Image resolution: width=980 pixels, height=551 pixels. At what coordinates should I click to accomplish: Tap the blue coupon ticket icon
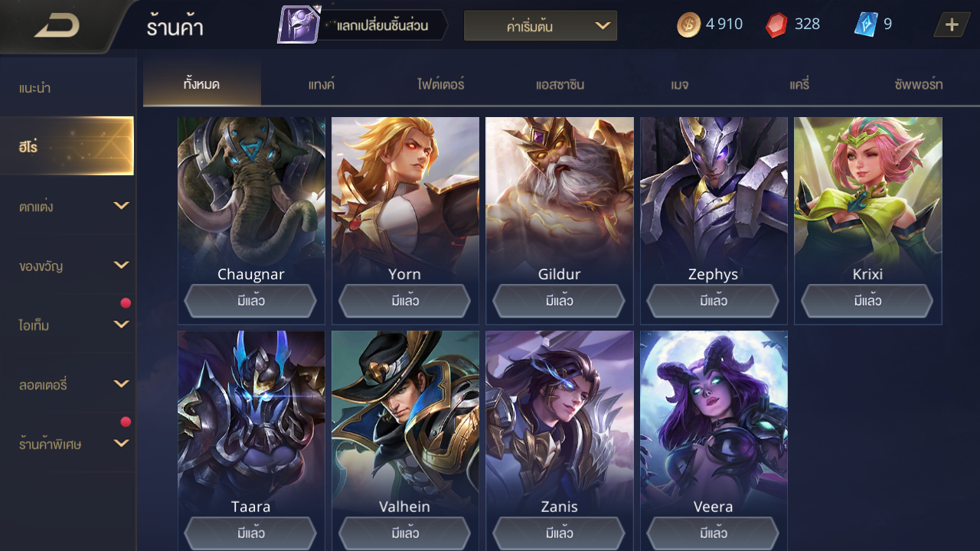865,24
